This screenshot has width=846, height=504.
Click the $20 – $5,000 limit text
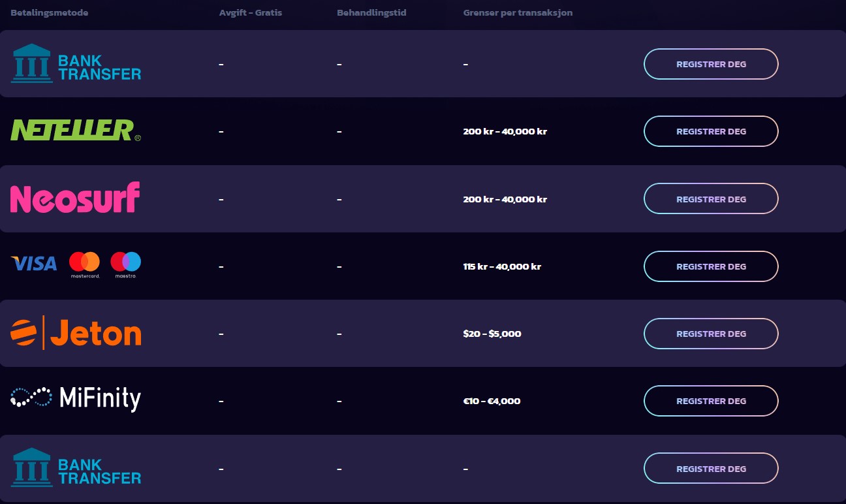click(x=492, y=334)
